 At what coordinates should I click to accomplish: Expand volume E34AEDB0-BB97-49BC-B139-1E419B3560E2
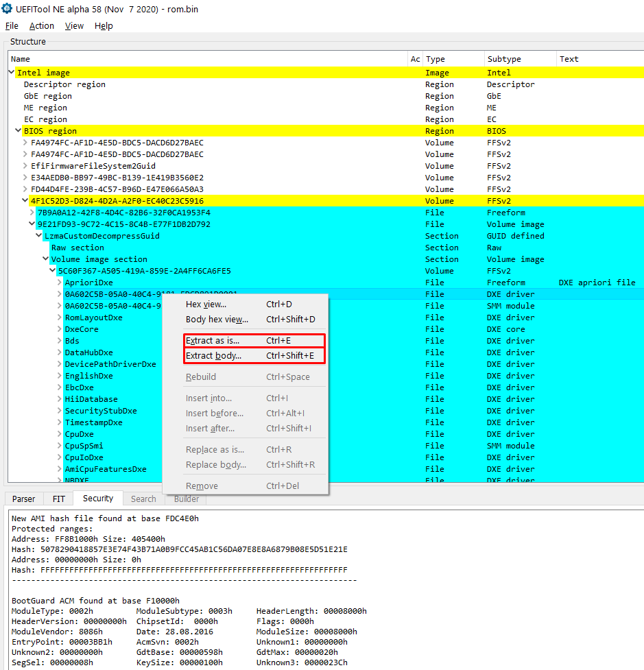tap(25, 178)
